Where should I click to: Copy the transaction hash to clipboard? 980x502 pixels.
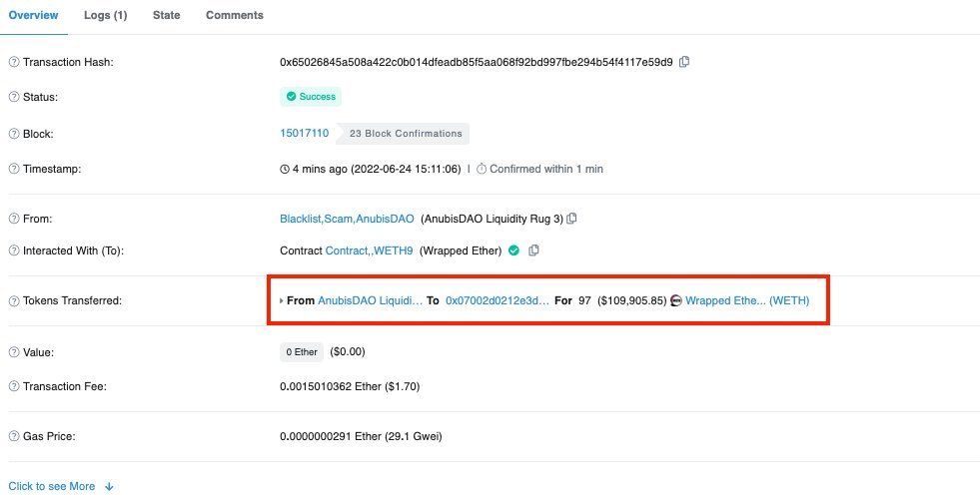pyautogui.click(x=684, y=62)
